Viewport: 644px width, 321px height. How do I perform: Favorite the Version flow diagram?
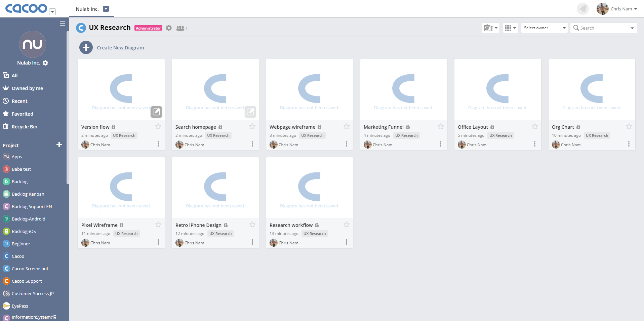pos(158,127)
